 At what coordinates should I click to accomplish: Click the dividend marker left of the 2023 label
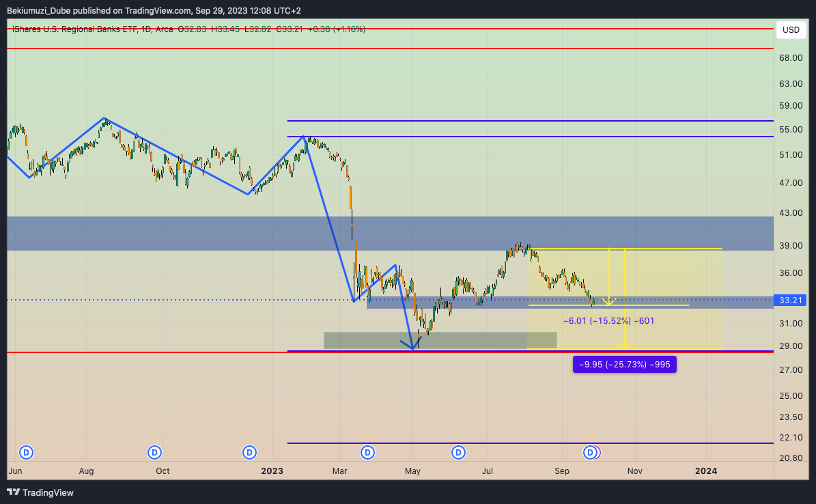tap(249, 453)
